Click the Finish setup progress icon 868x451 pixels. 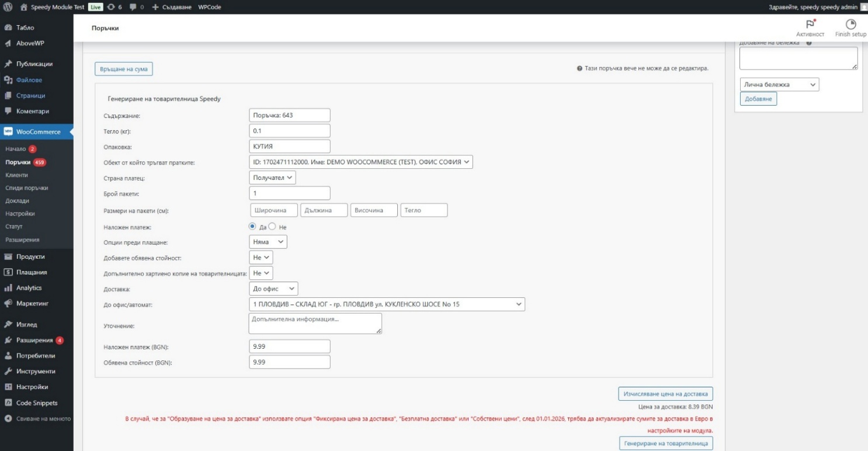coord(850,25)
